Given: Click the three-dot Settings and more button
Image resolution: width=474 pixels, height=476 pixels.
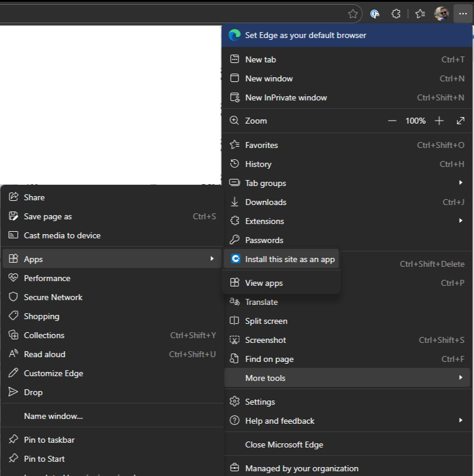Looking at the screenshot, I should 463,14.
